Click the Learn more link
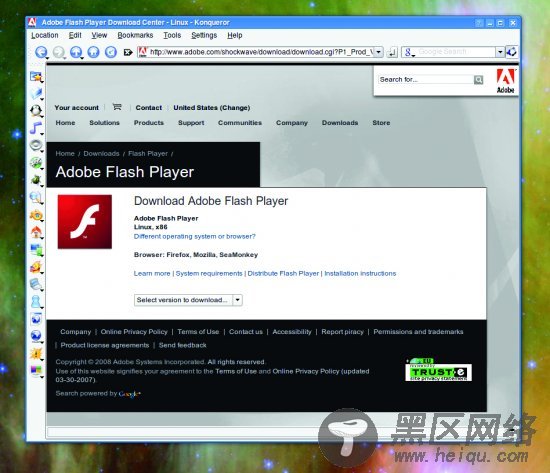This screenshot has width=550, height=473. pyautogui.click(x=152, y=273)
